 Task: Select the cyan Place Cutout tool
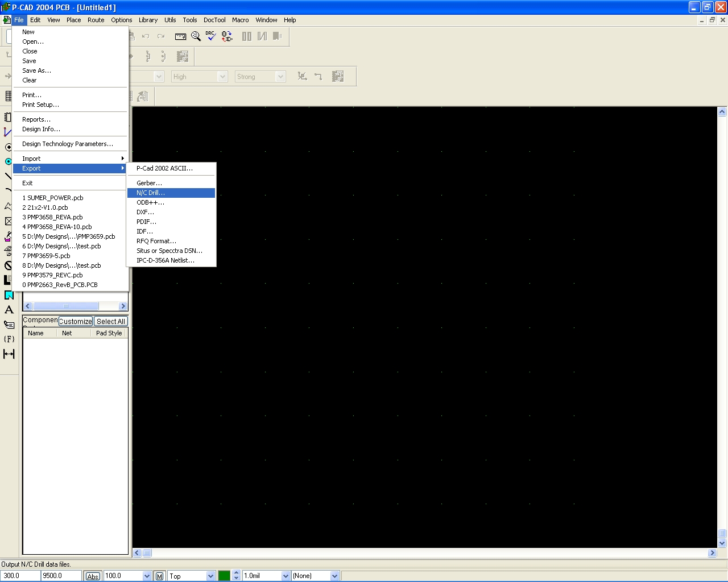coord(9,294)
